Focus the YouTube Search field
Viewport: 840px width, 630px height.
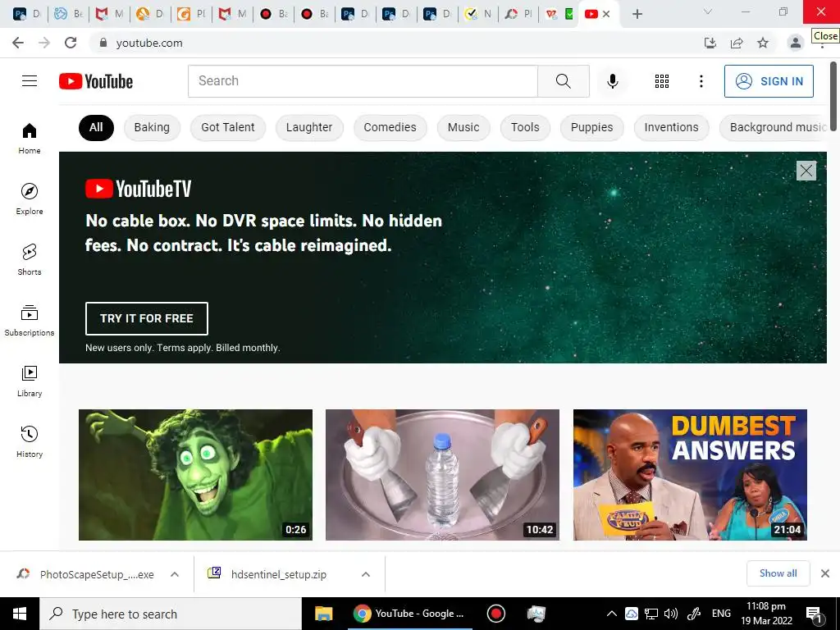pos(363,81)
